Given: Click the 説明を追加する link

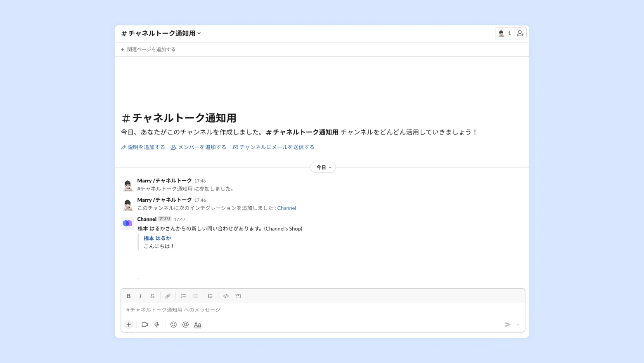Looking at the screenshot, I should (x=143, y=147).
